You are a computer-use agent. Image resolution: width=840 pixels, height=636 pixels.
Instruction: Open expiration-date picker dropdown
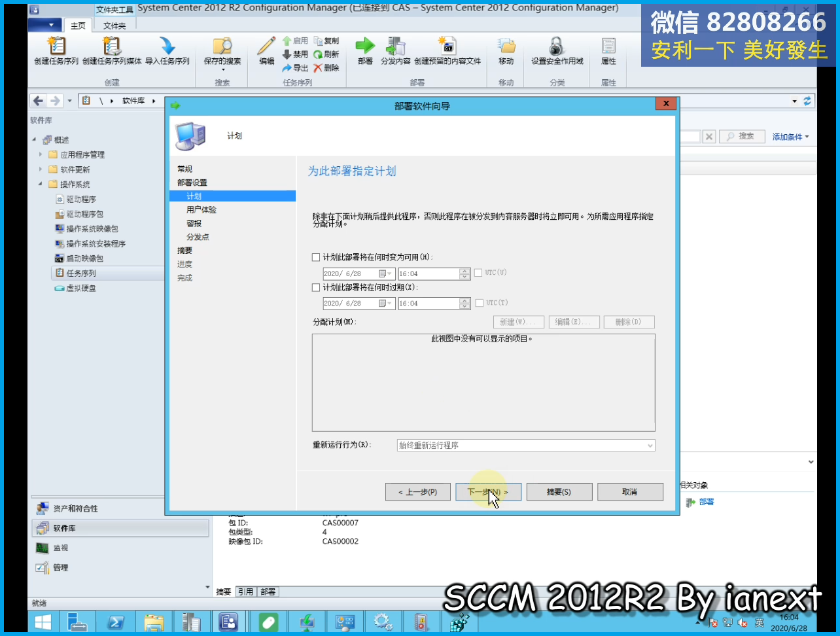tap(385, 304)
